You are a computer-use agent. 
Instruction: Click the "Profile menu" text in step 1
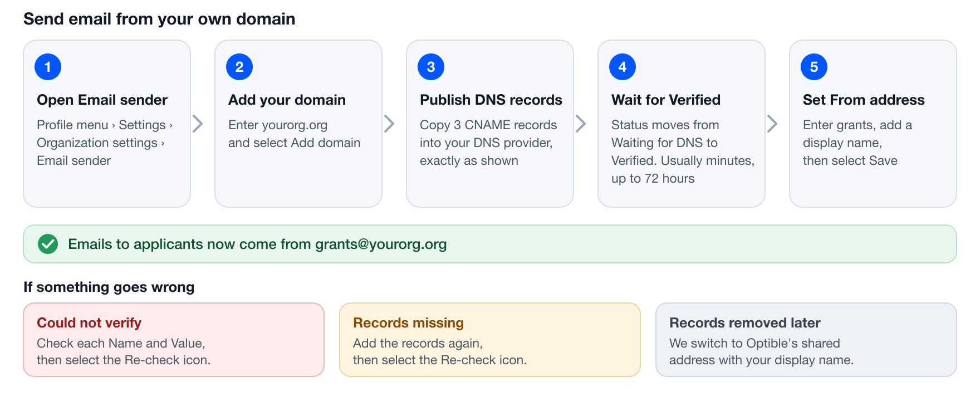tap(72, 125)
